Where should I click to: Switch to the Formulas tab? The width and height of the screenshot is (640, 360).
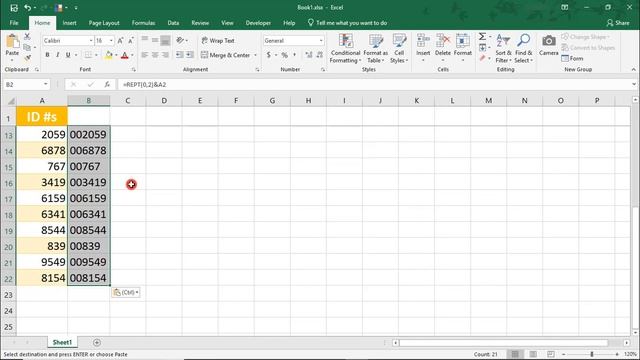pos(143,23)
